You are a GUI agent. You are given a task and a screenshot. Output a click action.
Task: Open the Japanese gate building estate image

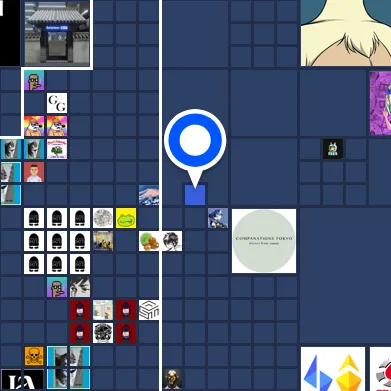57,34
